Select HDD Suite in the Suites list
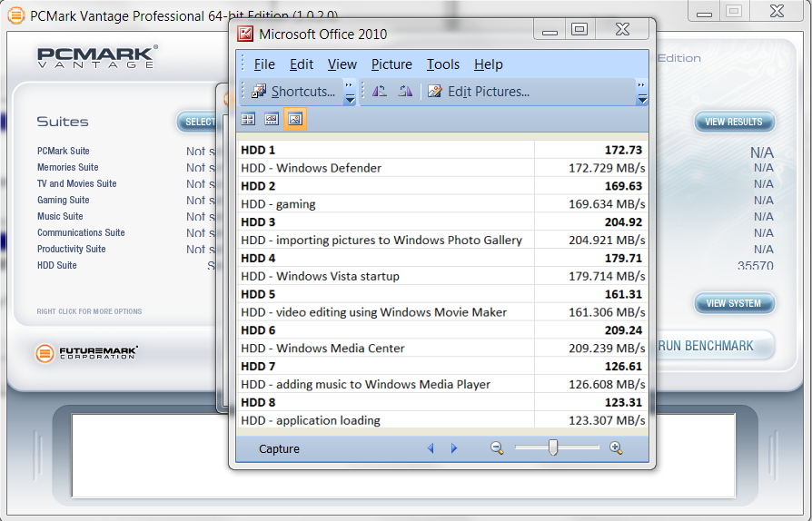 [x=57, y=265]
